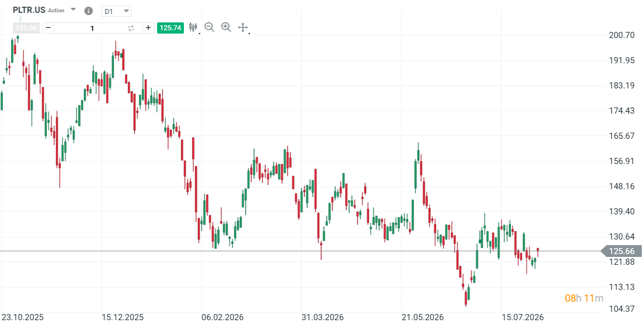Click the 139.40 price axis label
Image resolution: width=644 pixels, height=328 pixels.
(622, 211)
